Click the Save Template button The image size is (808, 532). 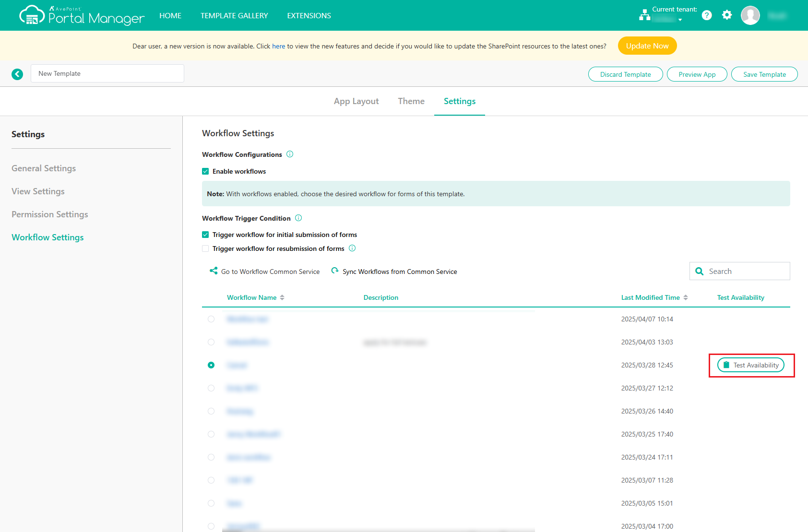tap(764, 74)
